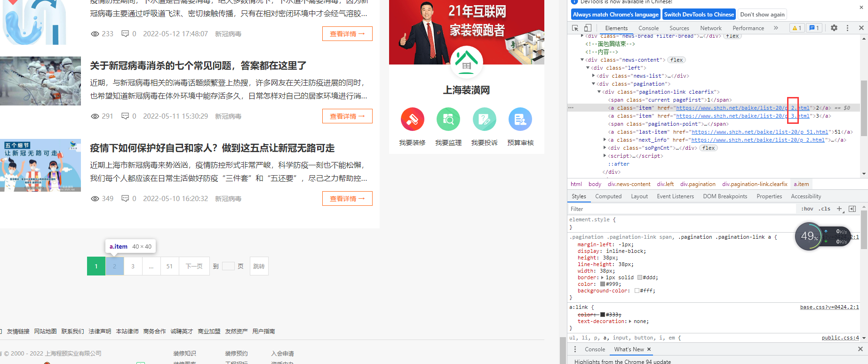Toggle the :hov element state button
The image size is (868, 364).
pyautogui.click(x=807, y=209)
